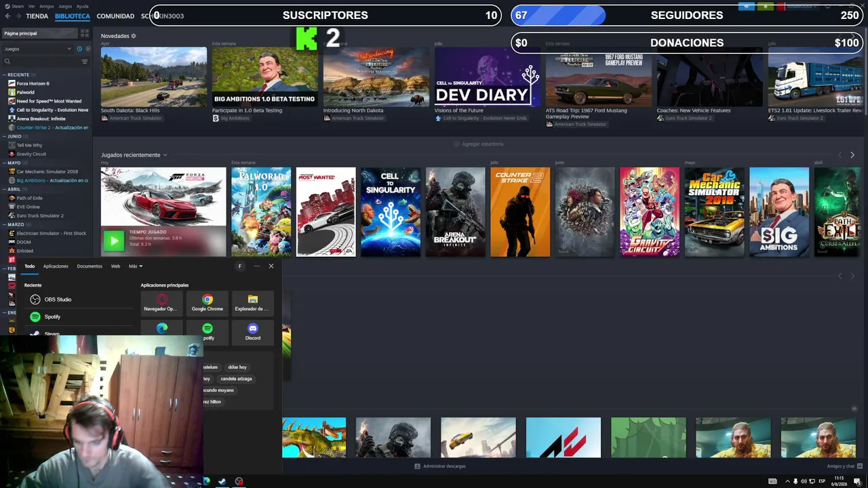Viewport: 868px width, 488px height.
Task: Launch Navegador Opera tile
Action: [161, 303]
